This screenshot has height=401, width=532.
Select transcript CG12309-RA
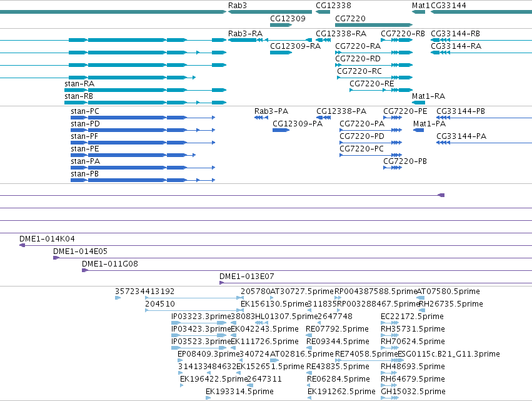pyautogui.click(x=295, y=46)
